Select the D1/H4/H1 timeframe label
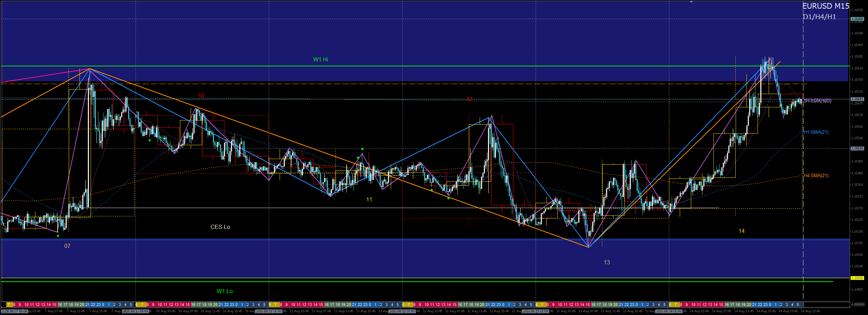This screenshot has height=315, width=868. 819,17
